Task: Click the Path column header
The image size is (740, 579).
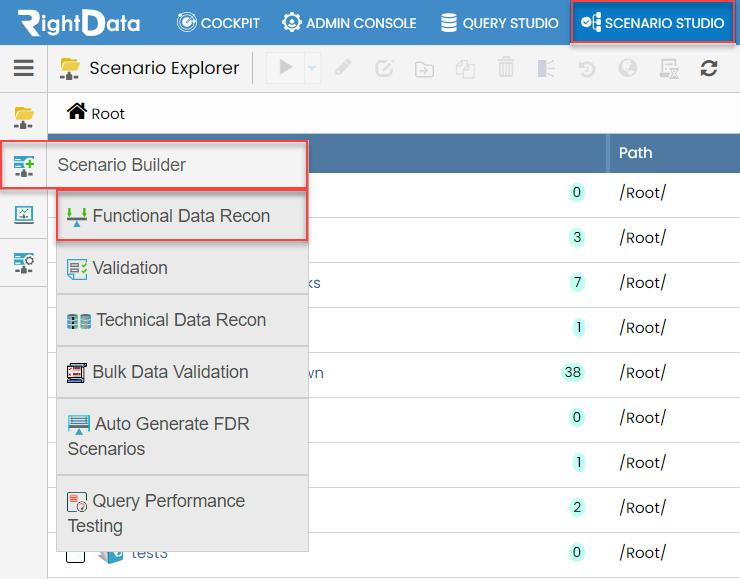Action: [x=636, y=153]
